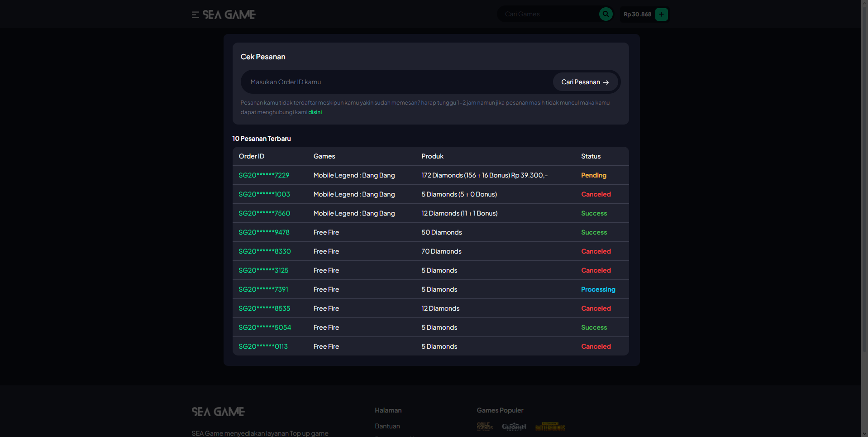Click the '10 Pesanan Terbaru' heading
This screenshot has height=437, width=868.
coord(262,139)
